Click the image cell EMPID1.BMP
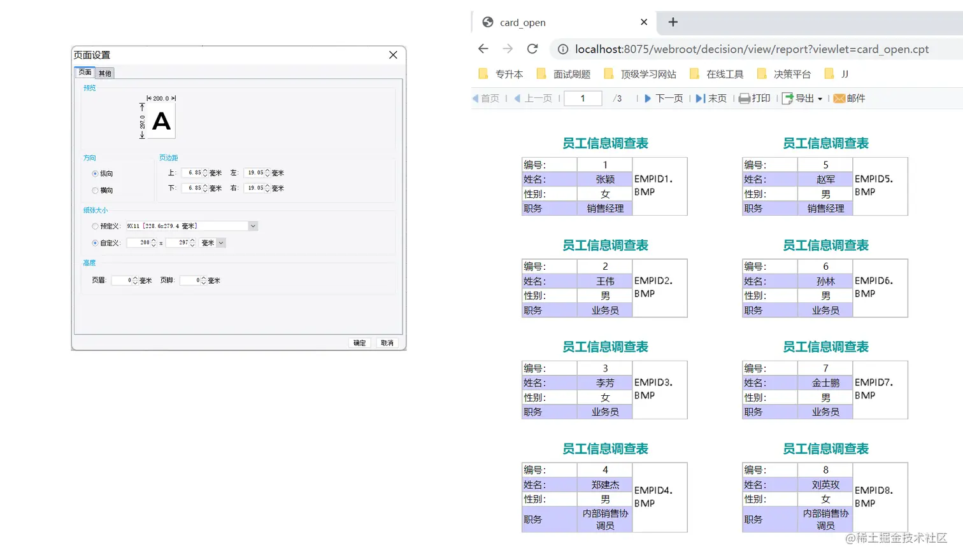Screen dimensions: 963x560 click(660, 186)
